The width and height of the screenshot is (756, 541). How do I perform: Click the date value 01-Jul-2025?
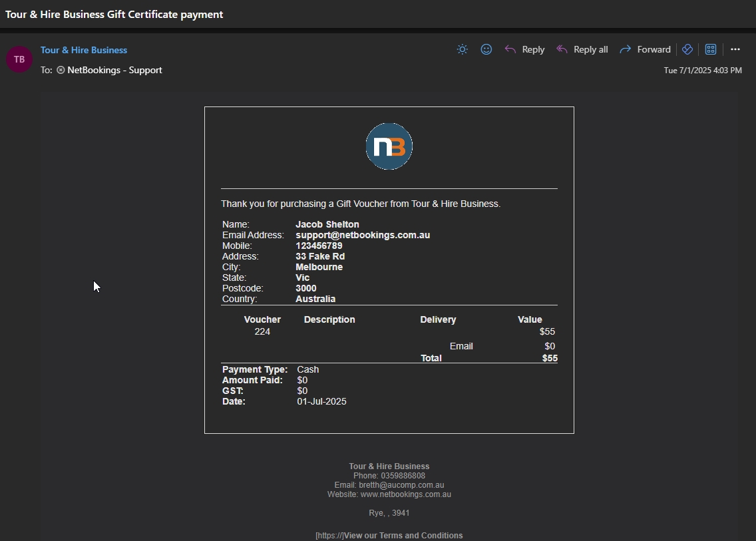tap(321, 402)
